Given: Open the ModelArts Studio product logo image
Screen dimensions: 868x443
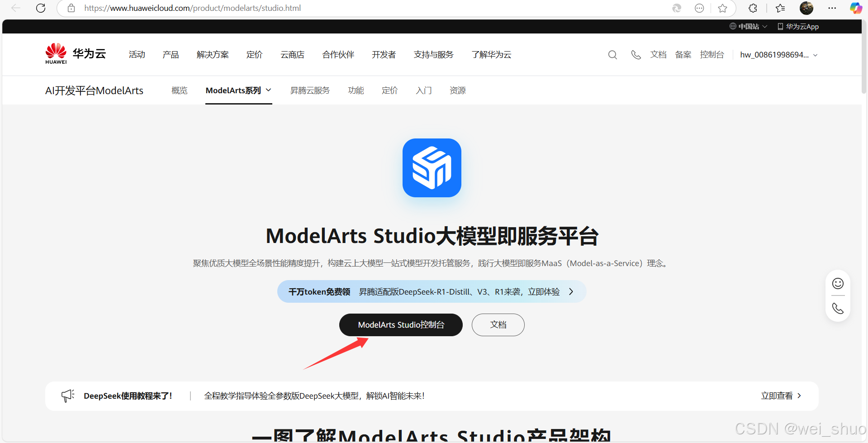Looking at the screenshot, I should (432, 167).
